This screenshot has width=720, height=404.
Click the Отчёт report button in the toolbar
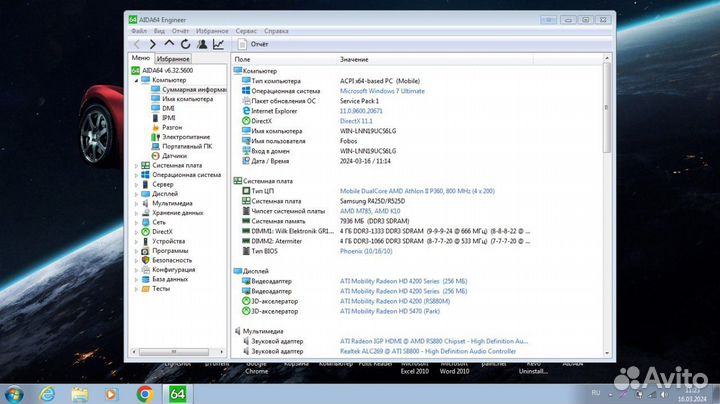click(x=253, y=44)
